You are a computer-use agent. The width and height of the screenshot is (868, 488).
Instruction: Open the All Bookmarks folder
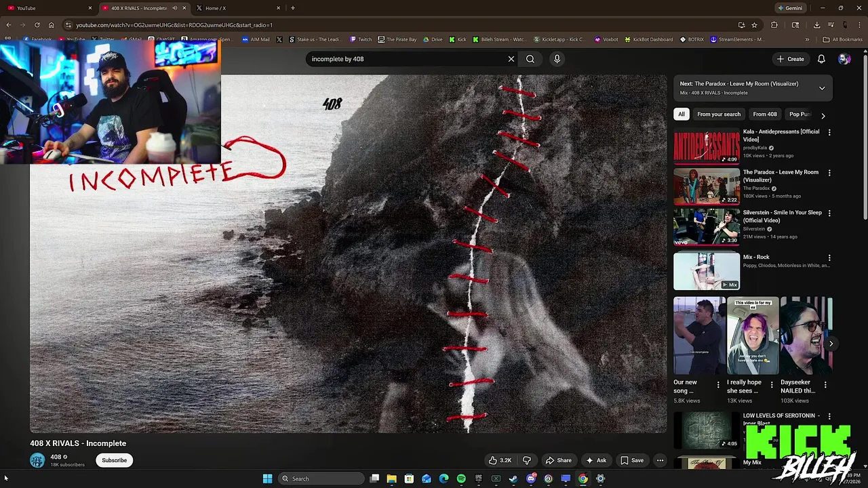842,39
